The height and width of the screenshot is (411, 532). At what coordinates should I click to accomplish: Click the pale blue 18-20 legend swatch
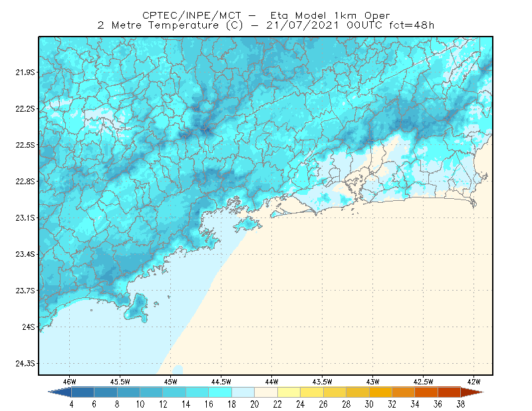[x=243, y=392]
